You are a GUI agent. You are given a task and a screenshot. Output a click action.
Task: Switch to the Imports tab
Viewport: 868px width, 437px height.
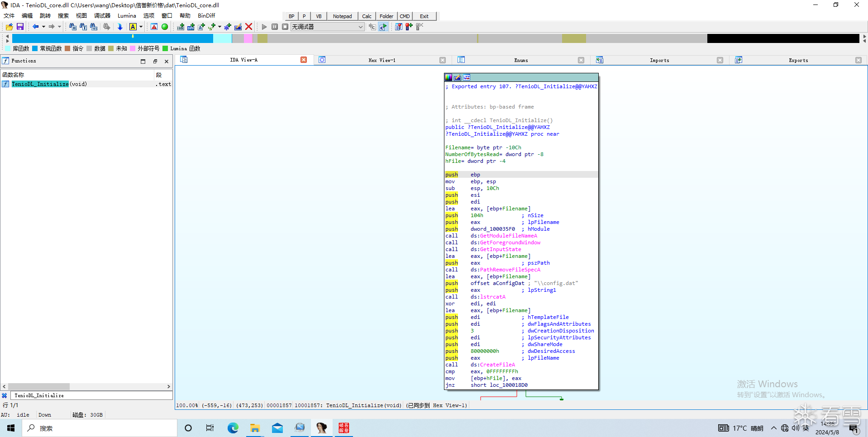point(659,60)
